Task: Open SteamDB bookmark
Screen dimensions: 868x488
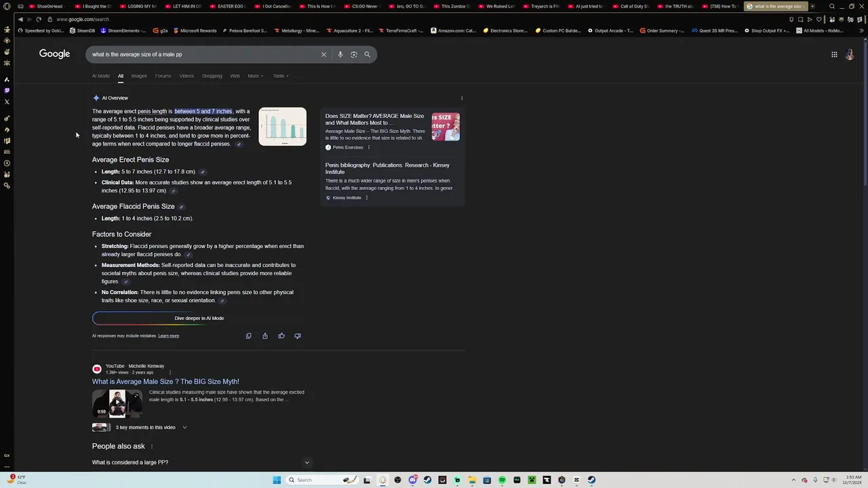Action: click(x=83, y=30)
